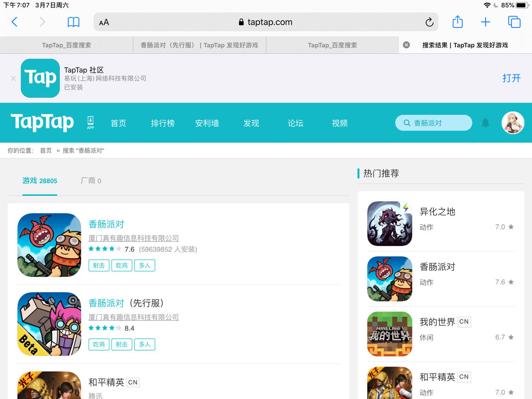Screen dimensions: 532x399
Task: Click the 8.4 rating of 先行服 result
Action: click(130, 328)
